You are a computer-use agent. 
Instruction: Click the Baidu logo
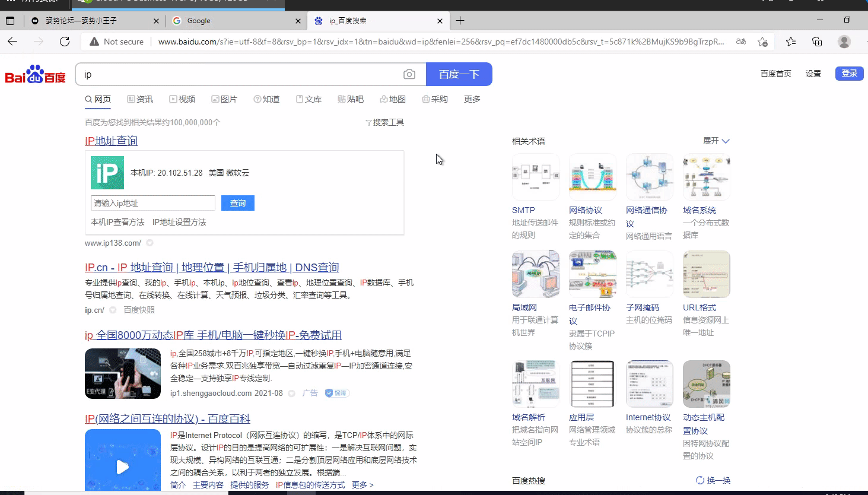tap(36, 74)
